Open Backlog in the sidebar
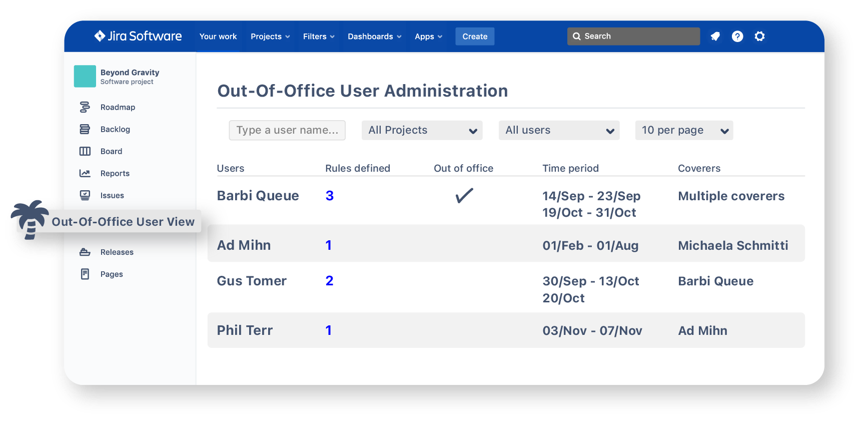 pos(115,129)
